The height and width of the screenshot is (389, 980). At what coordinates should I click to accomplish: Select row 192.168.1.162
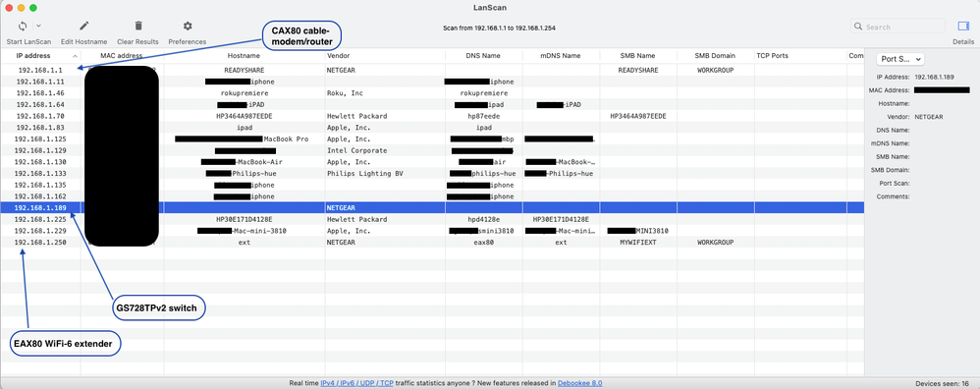(432, 196)
